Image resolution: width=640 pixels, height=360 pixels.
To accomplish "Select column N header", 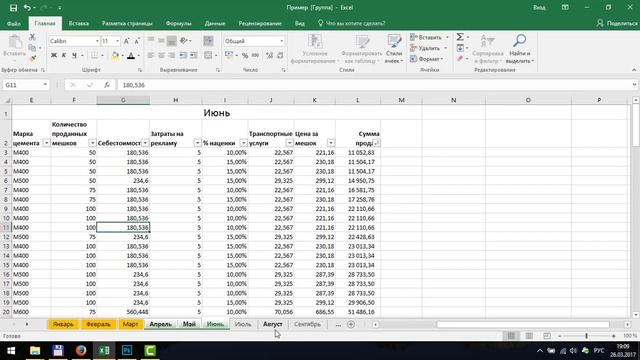I will (x=453, y=100).
